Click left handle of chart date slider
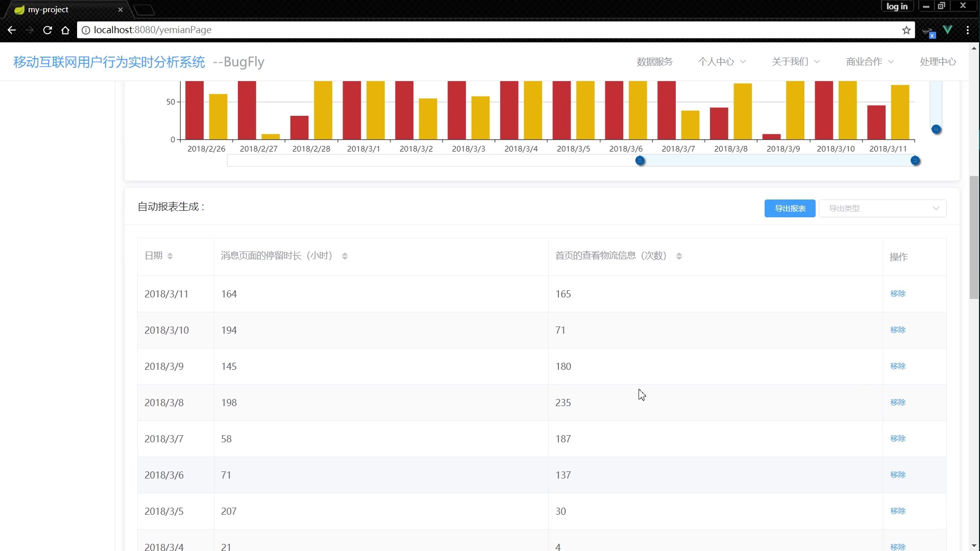Screen dimensions: 980x551 pos(640,161)
